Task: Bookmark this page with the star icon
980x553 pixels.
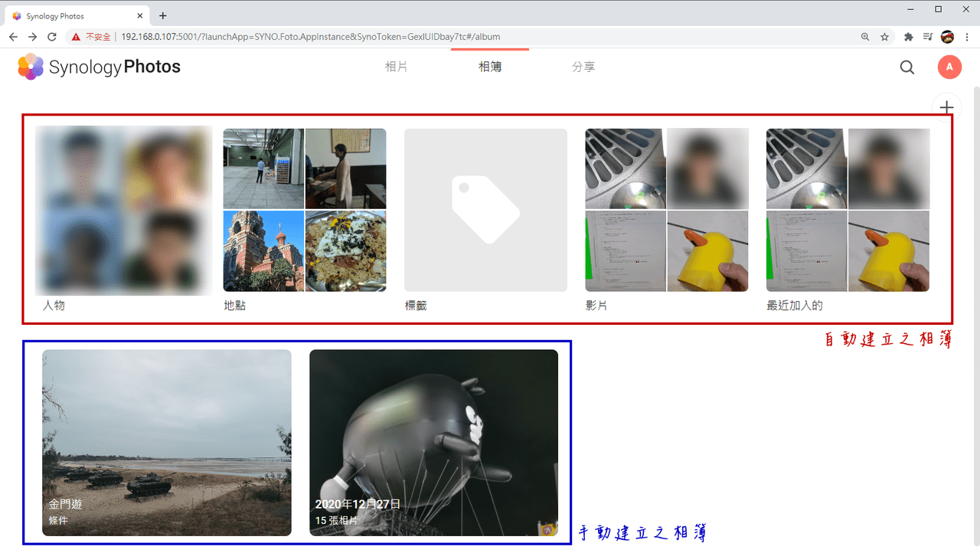Action: 885,37
